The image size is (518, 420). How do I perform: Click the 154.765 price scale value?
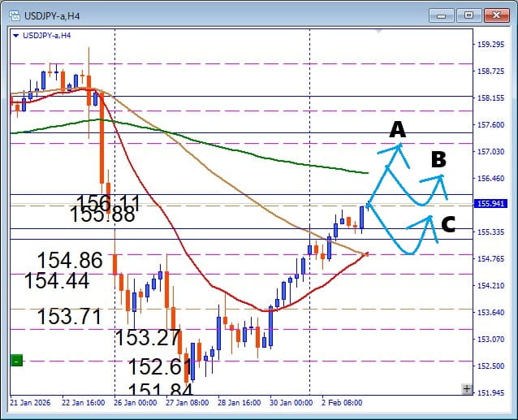491,258
